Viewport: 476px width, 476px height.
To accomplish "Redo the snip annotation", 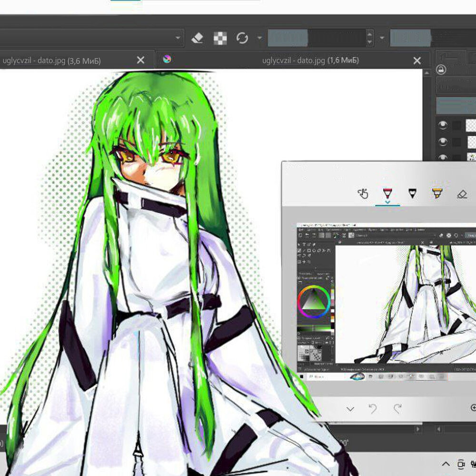I will click(397, 408).
